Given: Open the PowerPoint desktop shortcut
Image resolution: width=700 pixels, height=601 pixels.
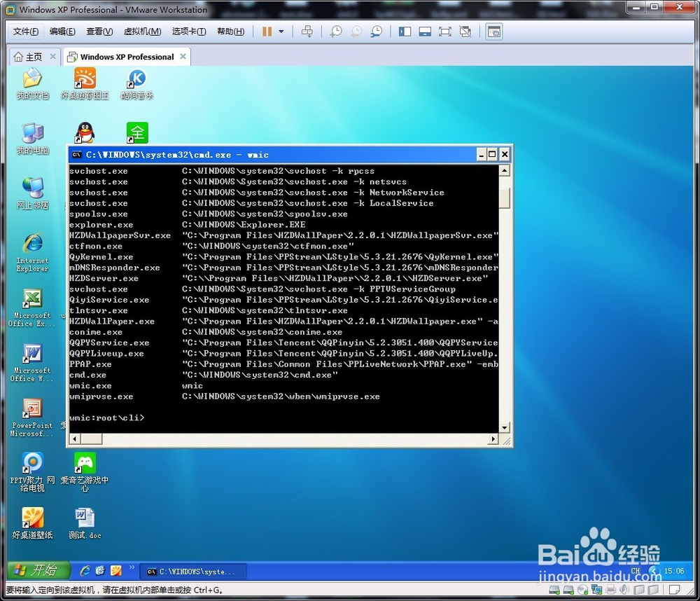Looking at the screenshot, I should pos(32,417).
